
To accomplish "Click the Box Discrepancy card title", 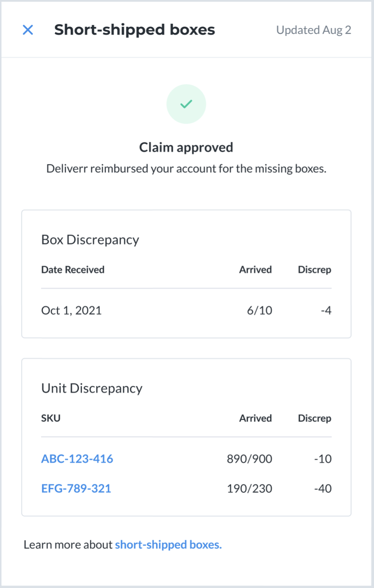I will (90, 240).
